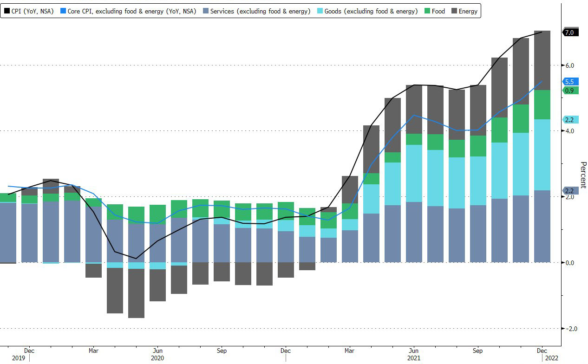This screenshot has height=364, width=588.
Task: Select the cyan 2.2 value tag
Action: tap(570, 120)
